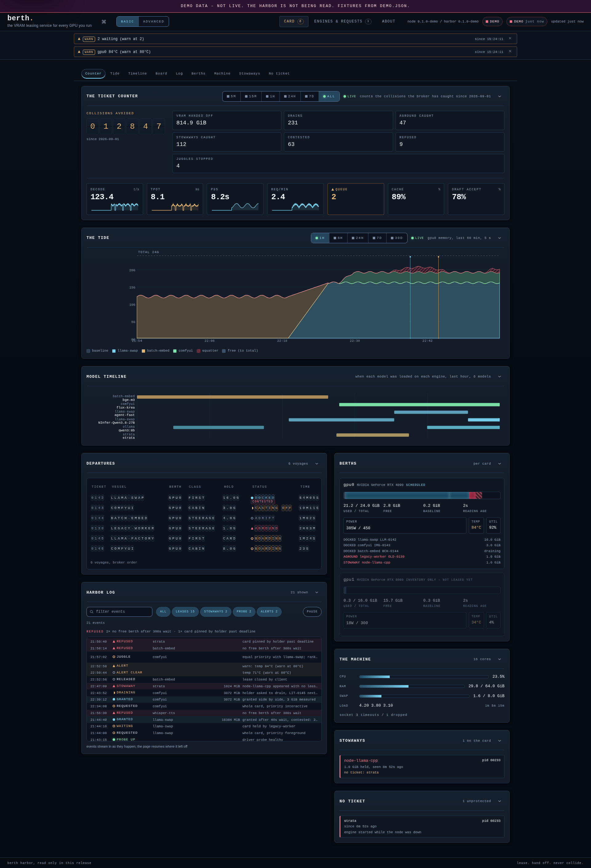
Task: Collapse The Ticket Counter panel
Action: click(500, 96)
